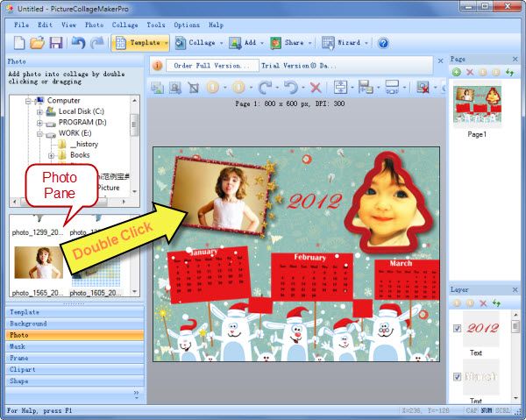526x420 pixels.
Task: Open the Share button dropdown arrow
Action: 310,43
